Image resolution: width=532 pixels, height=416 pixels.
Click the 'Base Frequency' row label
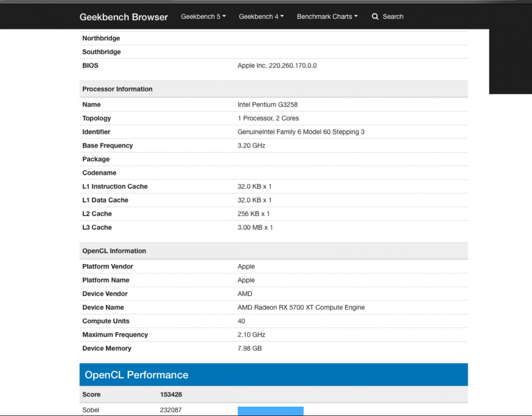[108, 145]
